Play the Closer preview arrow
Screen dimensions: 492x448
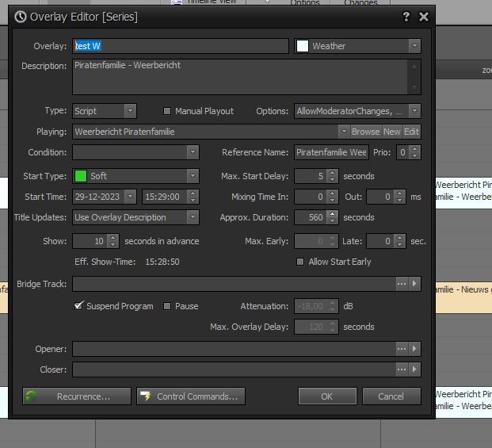pyautogui.click(x=414, y=370)
